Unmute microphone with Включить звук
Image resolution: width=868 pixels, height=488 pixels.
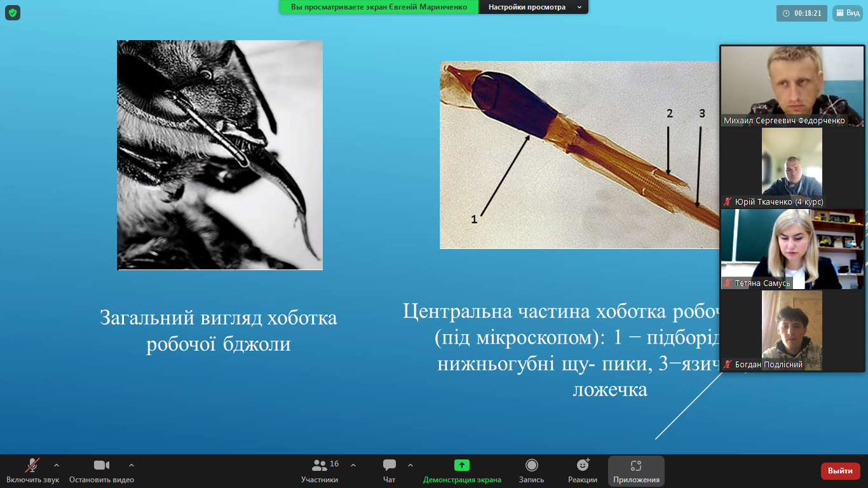[x=32, y=470]
